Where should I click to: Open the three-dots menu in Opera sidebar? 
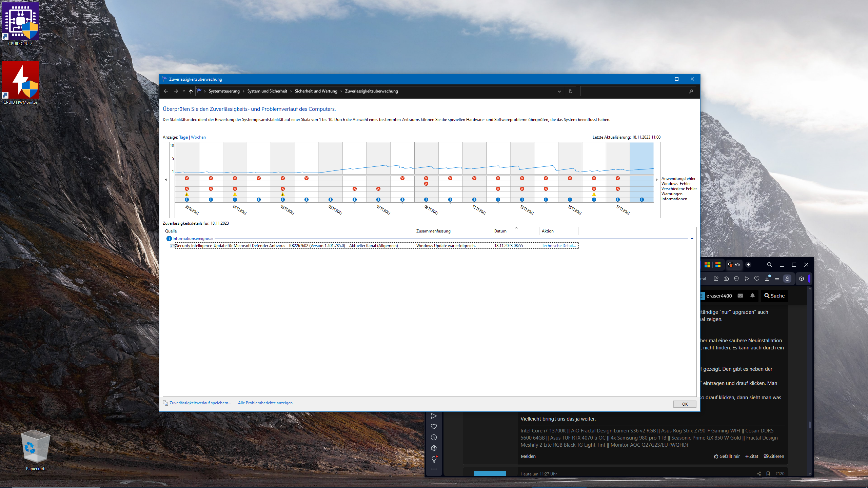tap(434, 469)
